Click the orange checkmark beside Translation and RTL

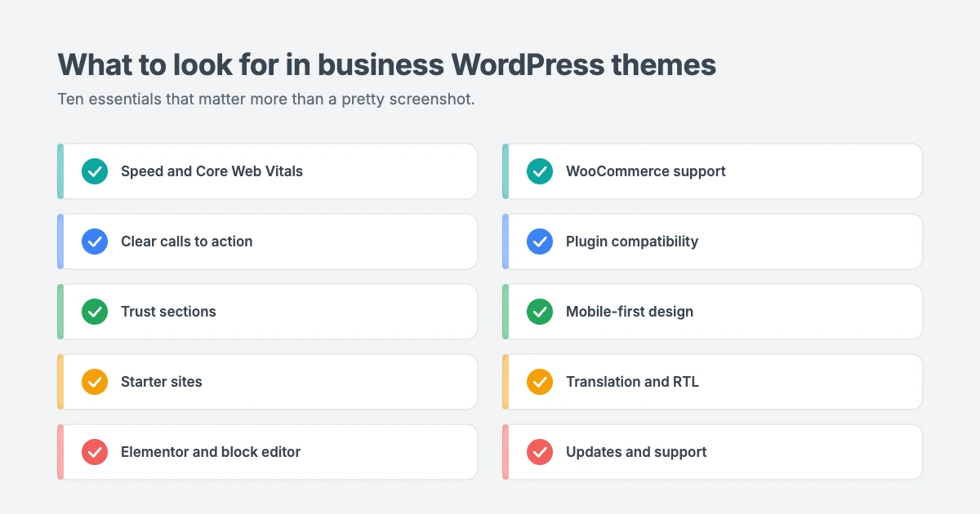(540, 382)
